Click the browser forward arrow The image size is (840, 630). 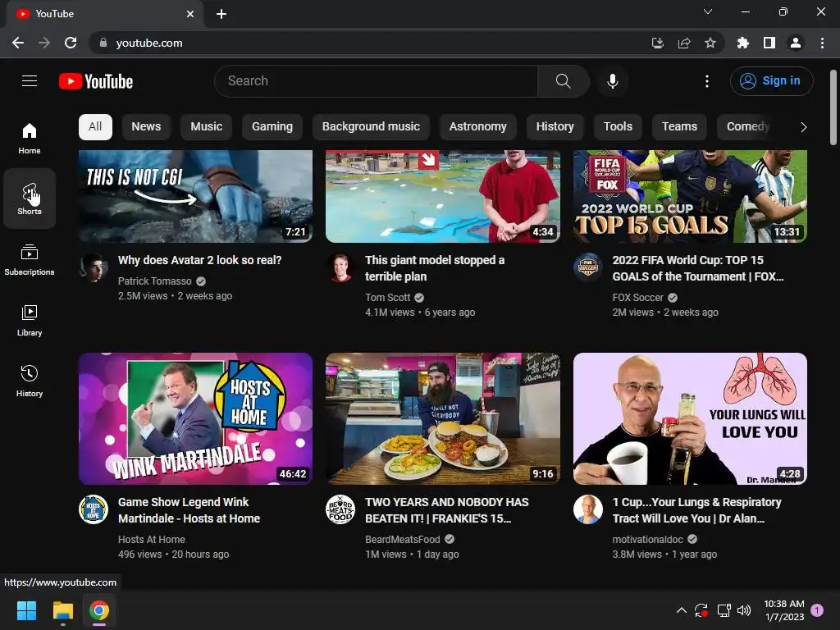click(44, 43)
